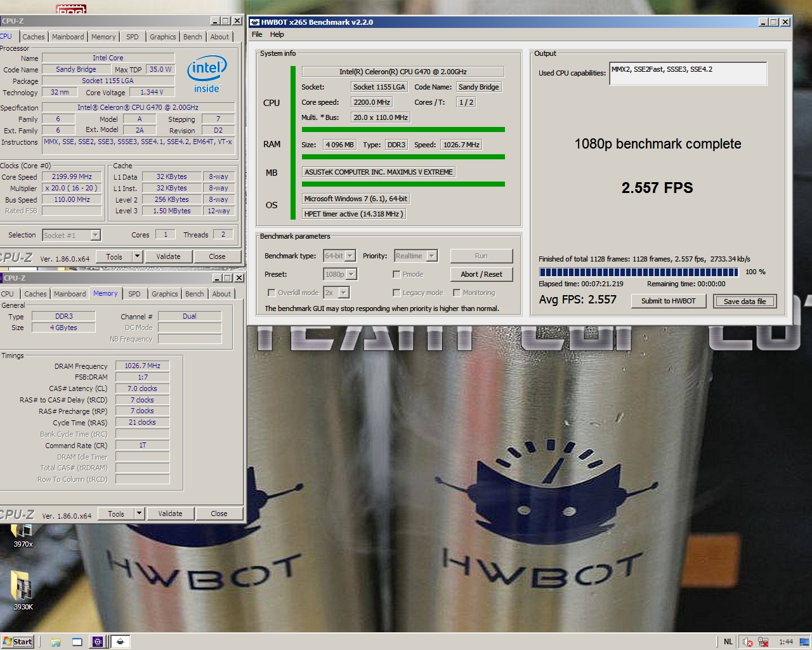Click the Run benchmark button

point(481,256)
